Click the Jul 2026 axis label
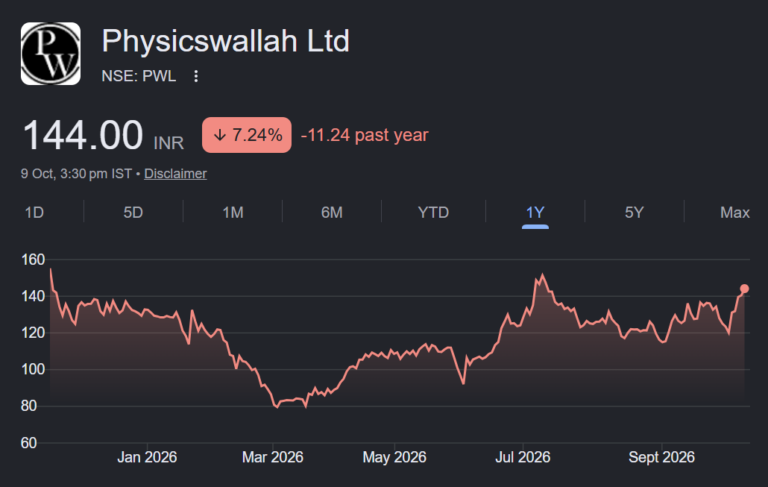This screenshot has width=768, height=487. [x=523, y=457]
